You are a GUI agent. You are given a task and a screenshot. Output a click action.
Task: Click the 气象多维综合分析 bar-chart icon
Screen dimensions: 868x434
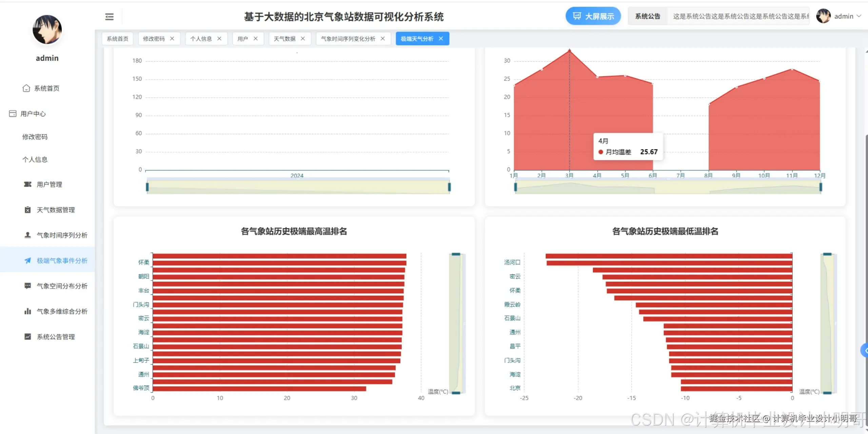[x=27, y=311]
